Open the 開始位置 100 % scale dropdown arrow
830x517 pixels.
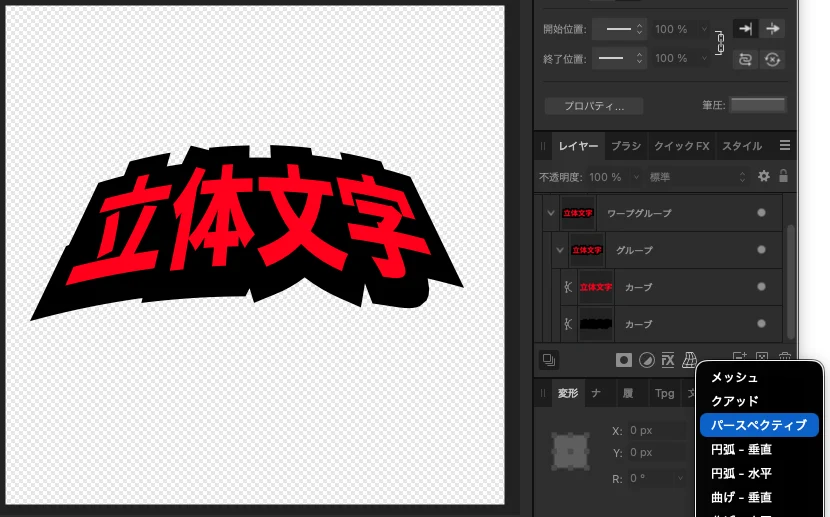pyautogui.click(x=703, y=29)
